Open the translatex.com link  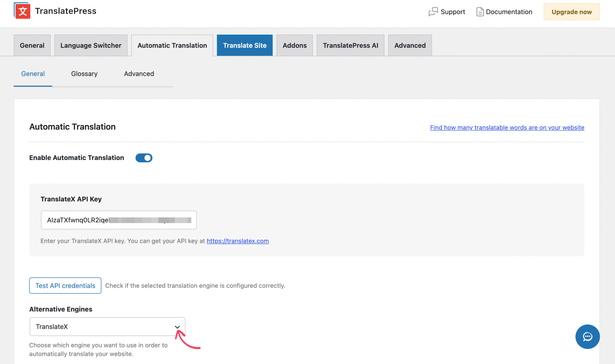[238, 241]
